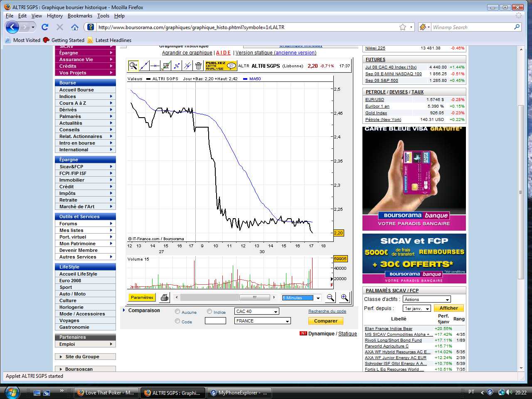Open the red AIDE link
Screen dimensions: 532x399
[224, 53]
